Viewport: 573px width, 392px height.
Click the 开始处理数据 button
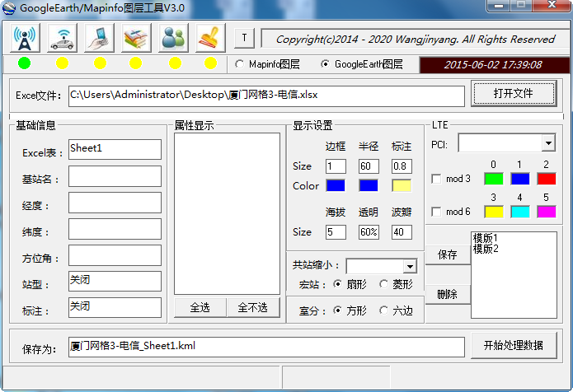coord(514,345)
